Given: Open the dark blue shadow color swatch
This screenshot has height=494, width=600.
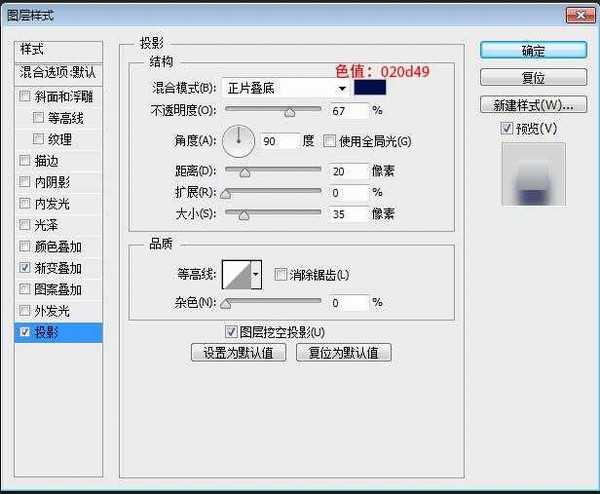Looking at the screenshot, I should click(x=370, y=88).
